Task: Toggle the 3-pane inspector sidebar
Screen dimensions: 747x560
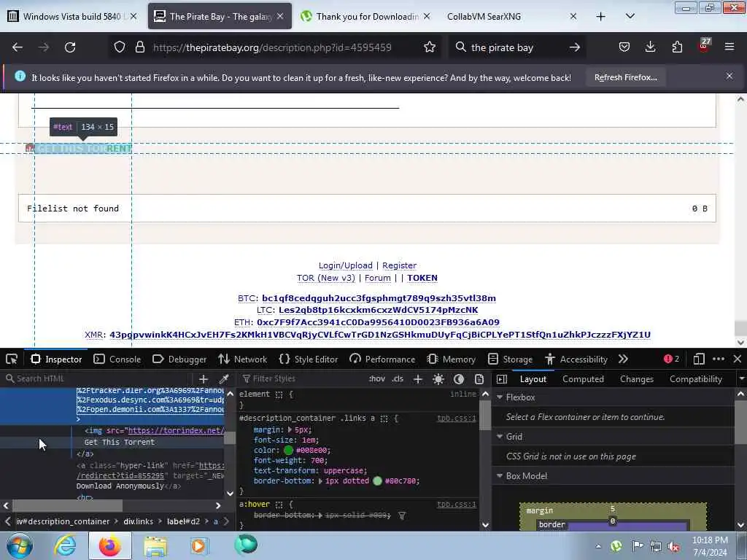Action: click(x=502, y=378)
